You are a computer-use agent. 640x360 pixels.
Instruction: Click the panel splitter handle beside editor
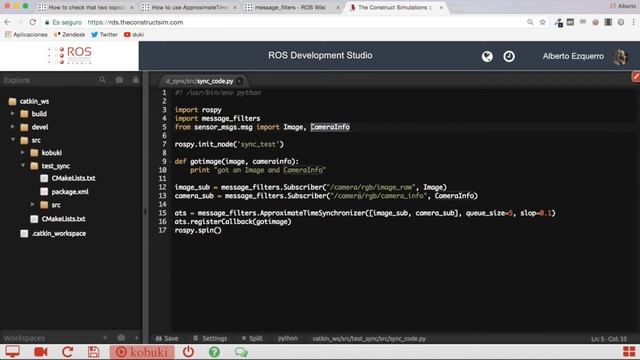click(x=145, y=211)
